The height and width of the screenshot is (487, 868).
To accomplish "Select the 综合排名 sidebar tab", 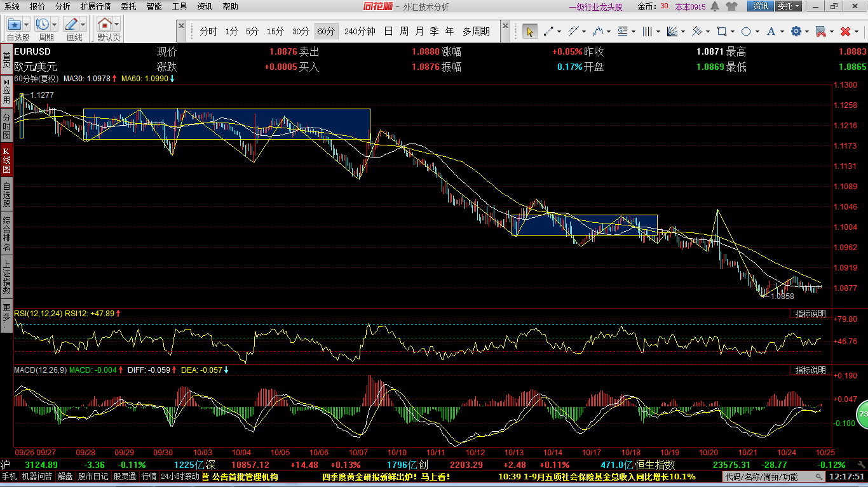I will tap(6, 234).
